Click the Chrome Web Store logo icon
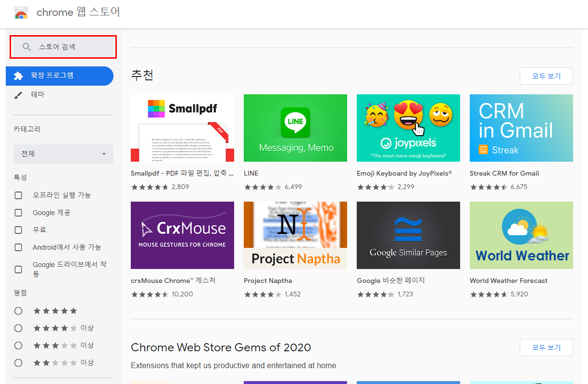The height and width of the screenshot is (384, 588). click(x=21, y=13)
